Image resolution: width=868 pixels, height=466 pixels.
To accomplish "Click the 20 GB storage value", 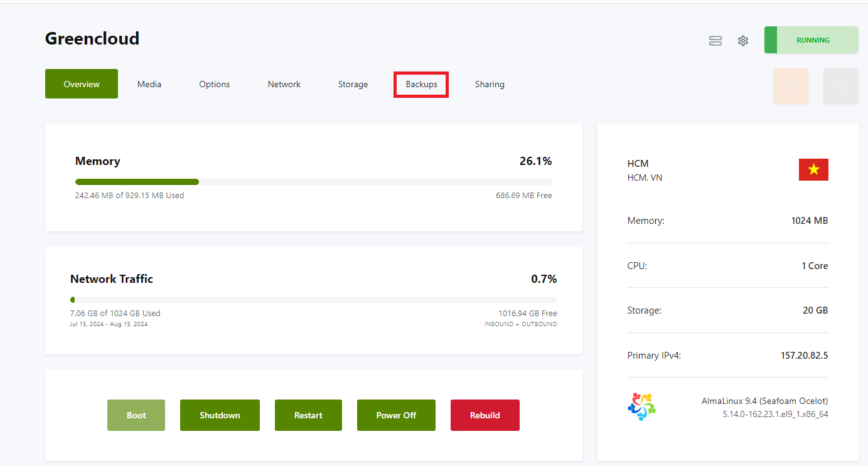I will click(x=815, y=310).
